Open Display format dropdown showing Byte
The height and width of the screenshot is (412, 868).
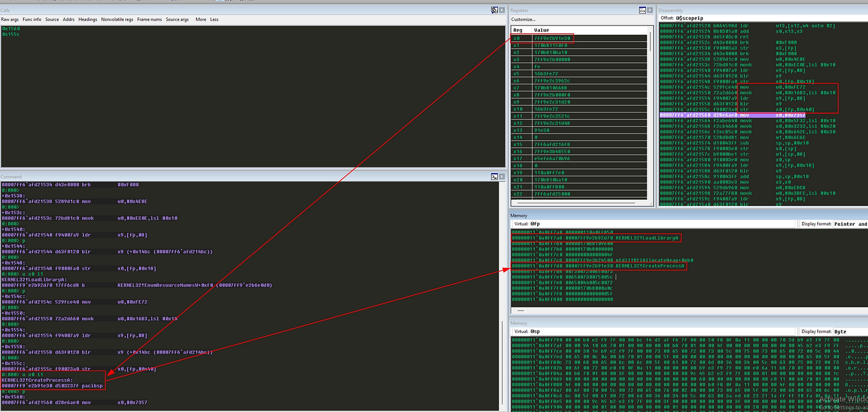coord(850,332)
